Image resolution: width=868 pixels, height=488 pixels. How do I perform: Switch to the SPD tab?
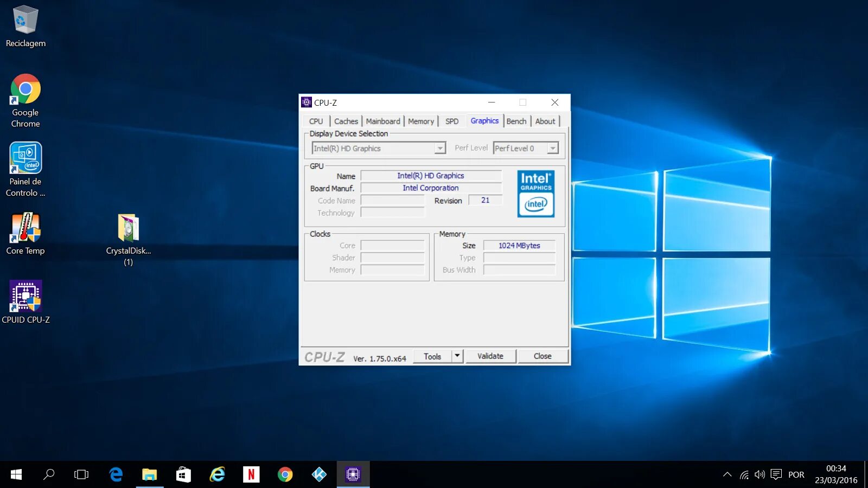tap(452, 121)
